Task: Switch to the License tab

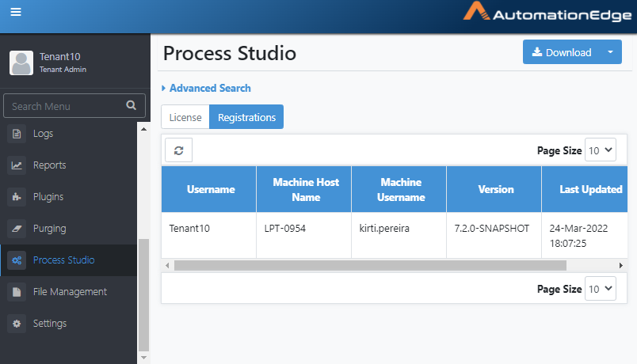Action: (x=185, y=117)
